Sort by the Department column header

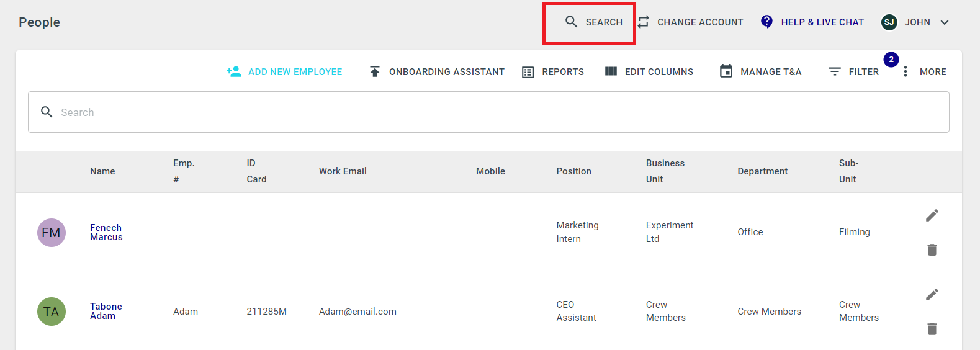[x=762, y=171]
